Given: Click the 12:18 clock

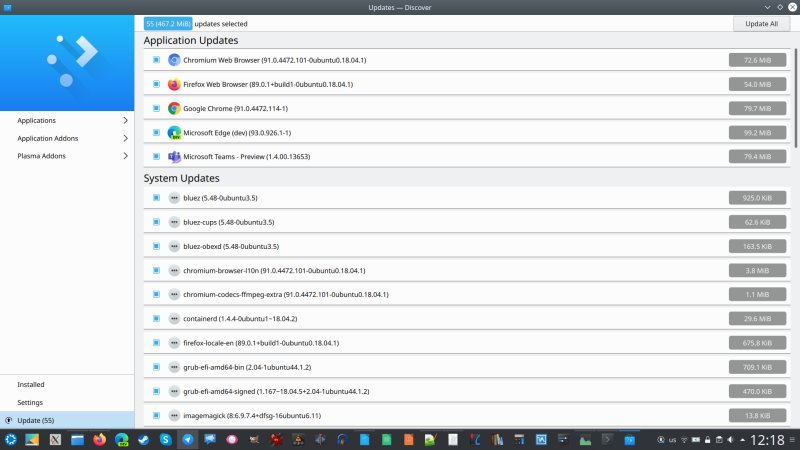Looking at the screenshot, I should 767,440.
